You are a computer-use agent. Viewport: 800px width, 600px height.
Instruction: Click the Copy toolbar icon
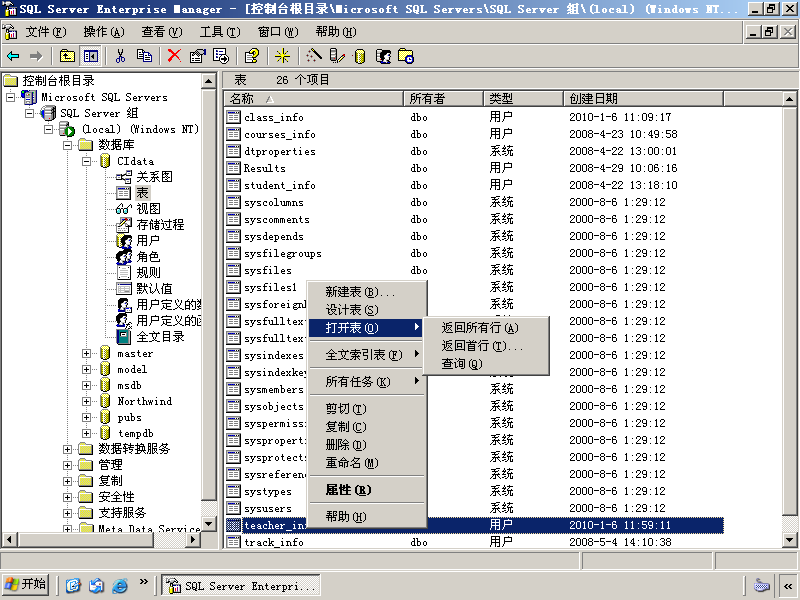(144, 56)
